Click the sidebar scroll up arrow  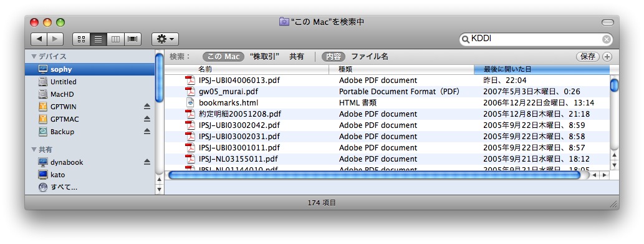(160, 180)
